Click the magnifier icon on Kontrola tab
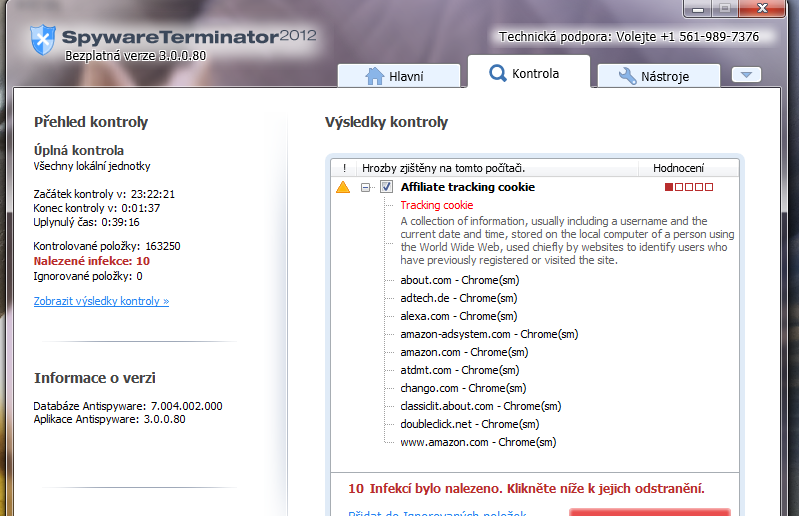Image resolution: width=799 pixels, height=516 pixels. pyautogui.click(x=497, y=73)
